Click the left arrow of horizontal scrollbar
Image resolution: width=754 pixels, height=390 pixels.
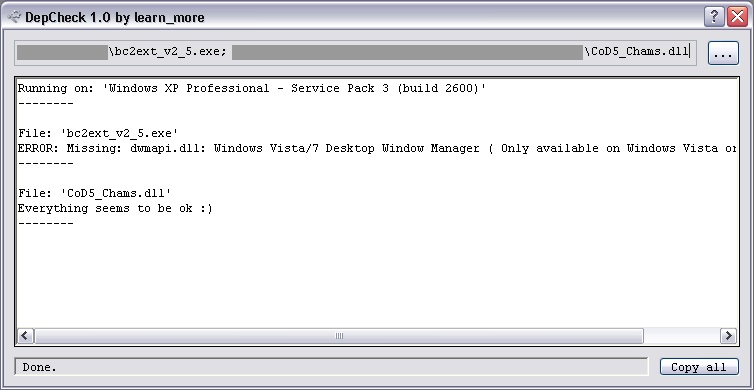25,336
